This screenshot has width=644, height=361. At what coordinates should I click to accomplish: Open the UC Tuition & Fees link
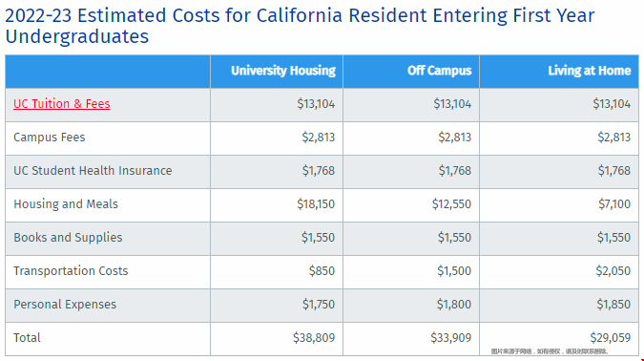click(x=62, y=103)
